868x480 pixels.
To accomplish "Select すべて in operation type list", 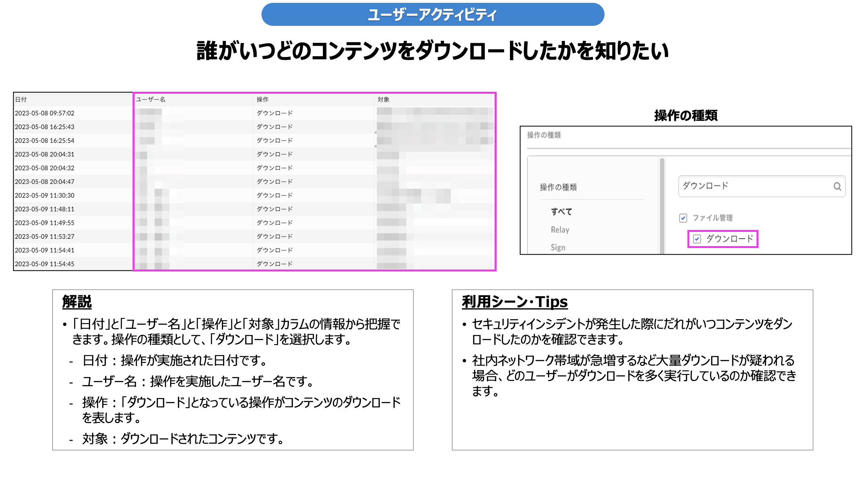I will pyautogui.click(x=561, y=211).
